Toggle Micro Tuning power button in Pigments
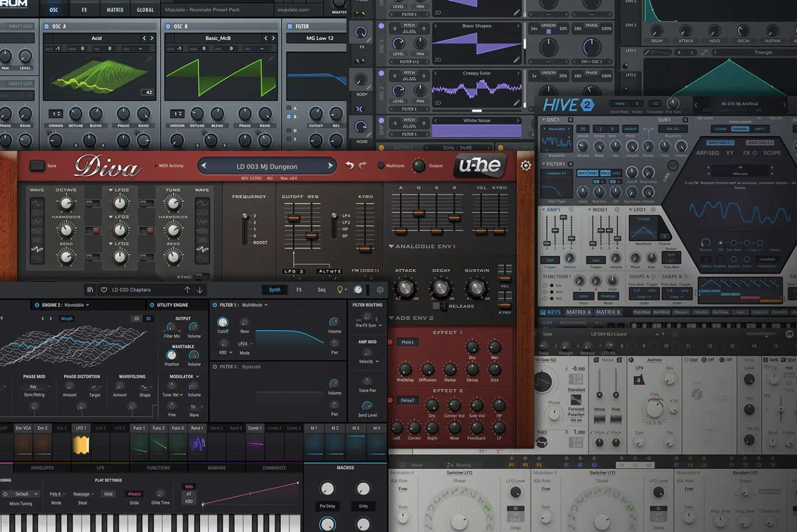This screenshot has height=532, width=797. (x=5, y=494)
